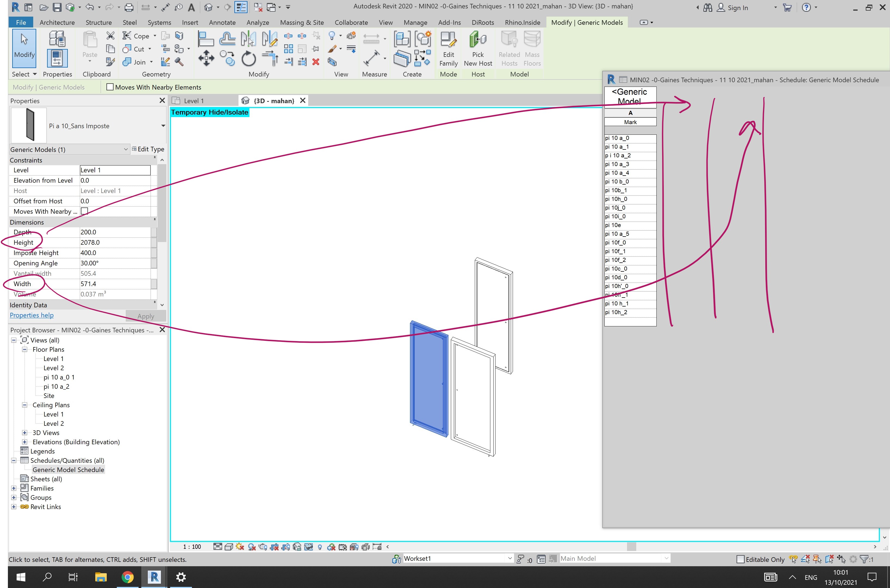Open the Properties help link
This screenshot has height=588, width=890.
[32, 315]
